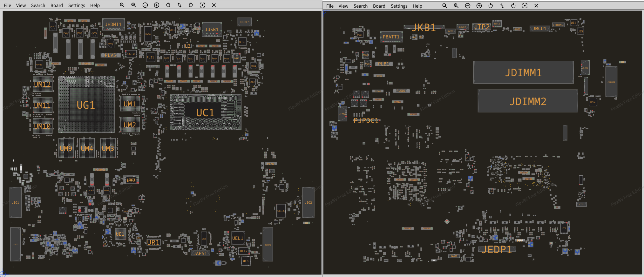Open the Help menu in left window
The height and width of the screenshot is (277, 644).
tap(95, 5)
